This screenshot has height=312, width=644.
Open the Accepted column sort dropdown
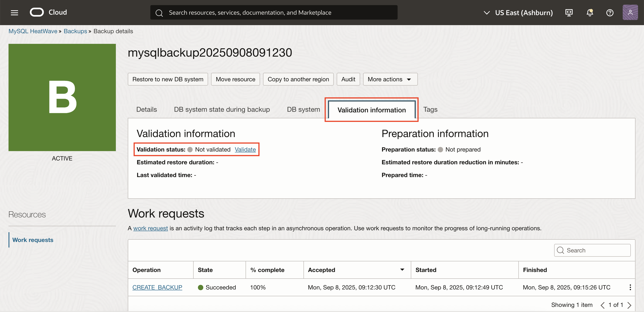(402, 270)
